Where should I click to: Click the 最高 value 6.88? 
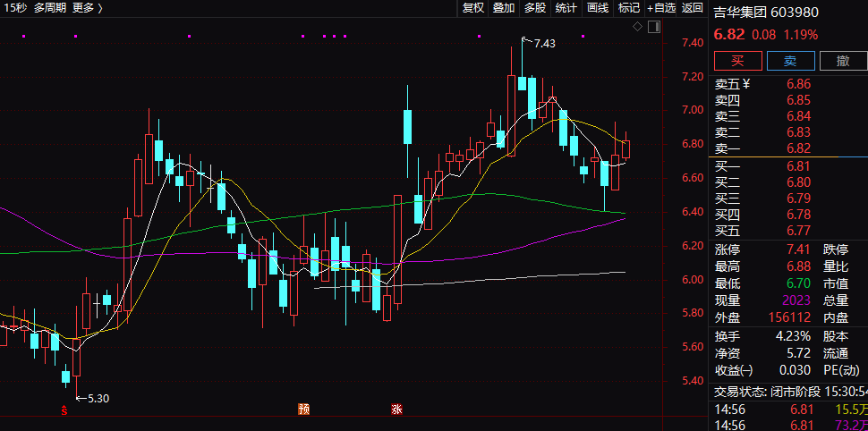click(798, 266)
